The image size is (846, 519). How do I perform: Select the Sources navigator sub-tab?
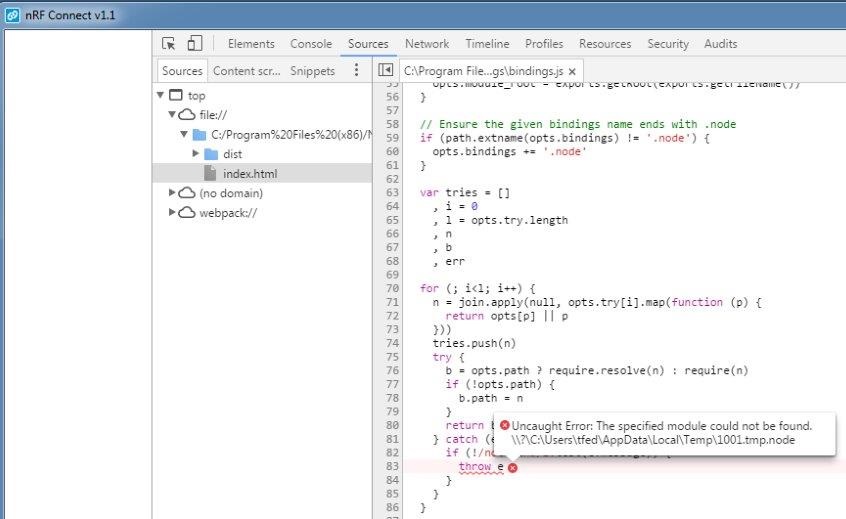(x=182, y=71)
